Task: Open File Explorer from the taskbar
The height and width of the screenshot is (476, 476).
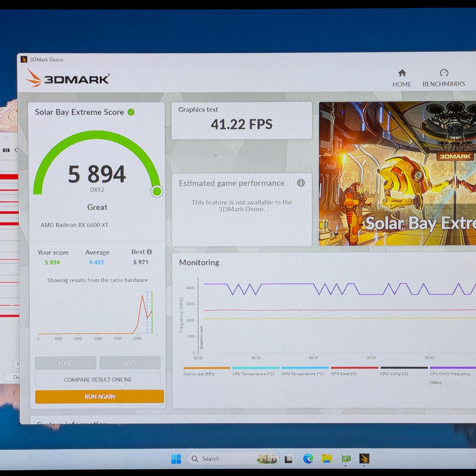Action: tap(327, 459)
